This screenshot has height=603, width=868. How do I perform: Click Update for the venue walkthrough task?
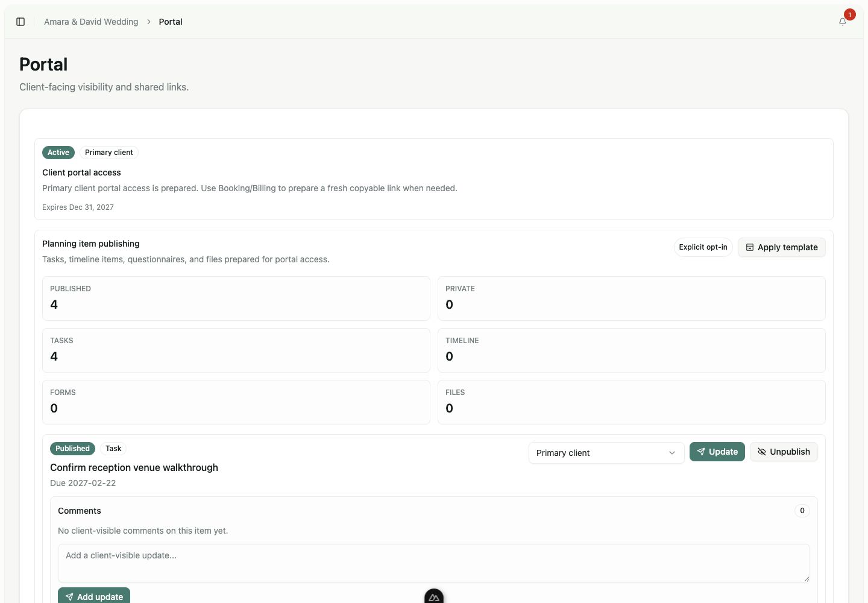pos(717,452)
